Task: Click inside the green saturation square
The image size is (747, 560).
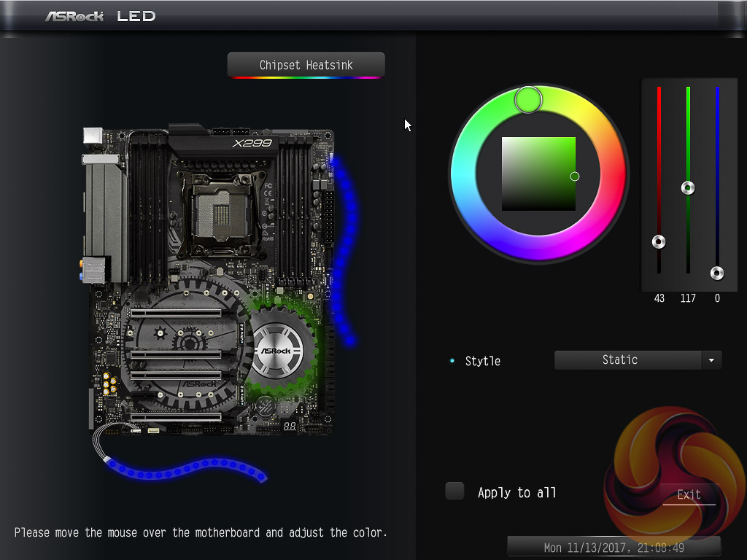Action: (x=538, y=174)
